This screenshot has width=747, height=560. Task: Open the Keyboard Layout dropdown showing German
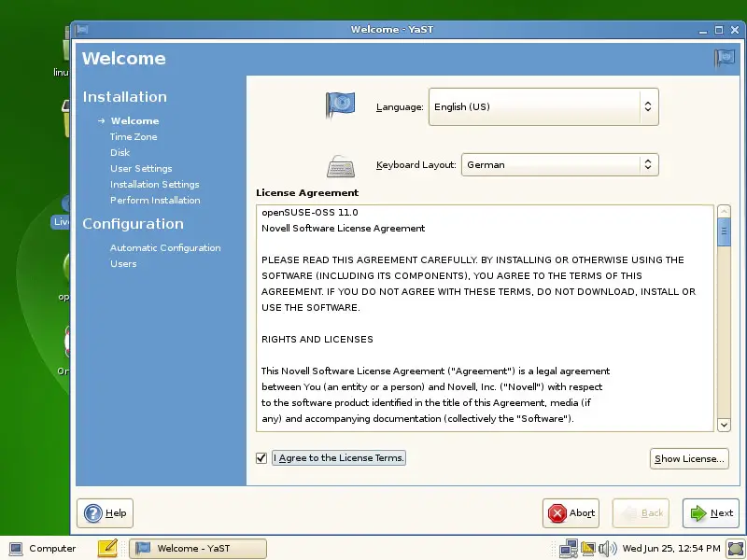[559, 165]
